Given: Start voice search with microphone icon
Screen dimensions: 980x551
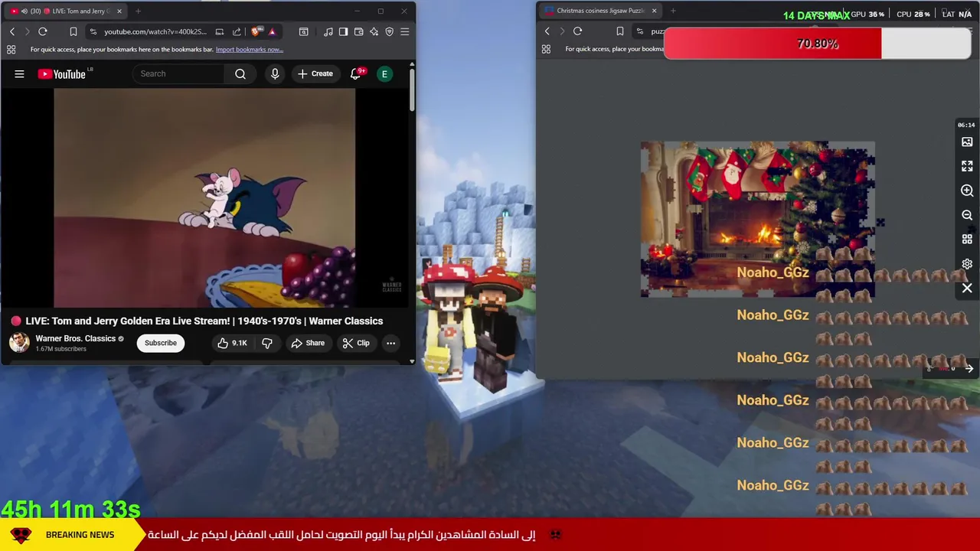Looking at the screenshot, I should pos(275,74).
